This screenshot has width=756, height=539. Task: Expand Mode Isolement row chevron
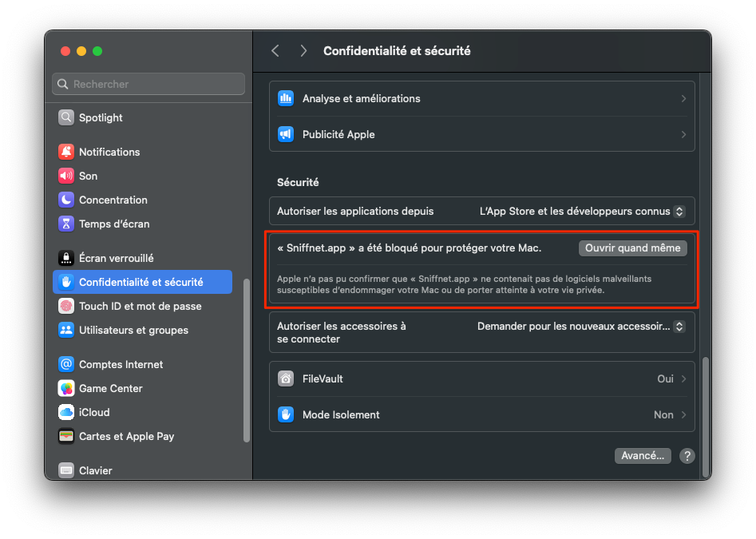[683, 414]
